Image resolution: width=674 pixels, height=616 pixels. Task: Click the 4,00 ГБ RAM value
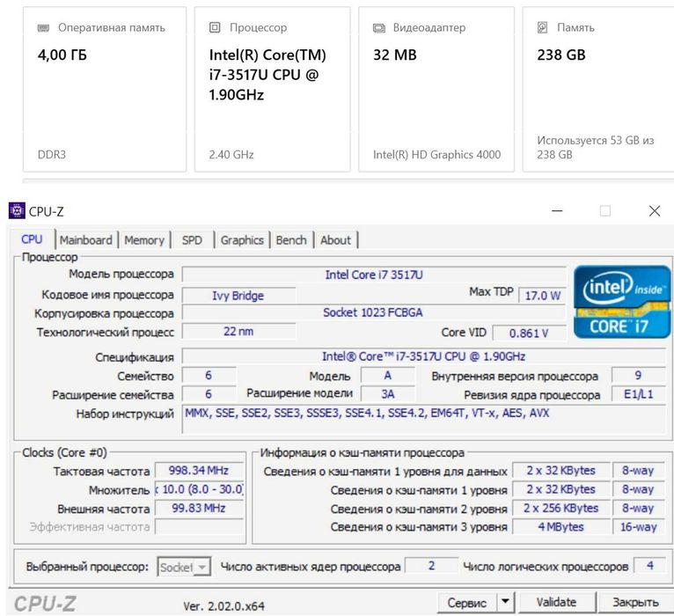[x=62, y=55]
